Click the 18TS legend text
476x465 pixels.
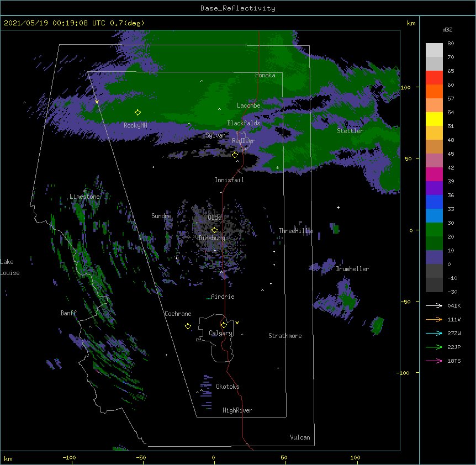[454, 361]
